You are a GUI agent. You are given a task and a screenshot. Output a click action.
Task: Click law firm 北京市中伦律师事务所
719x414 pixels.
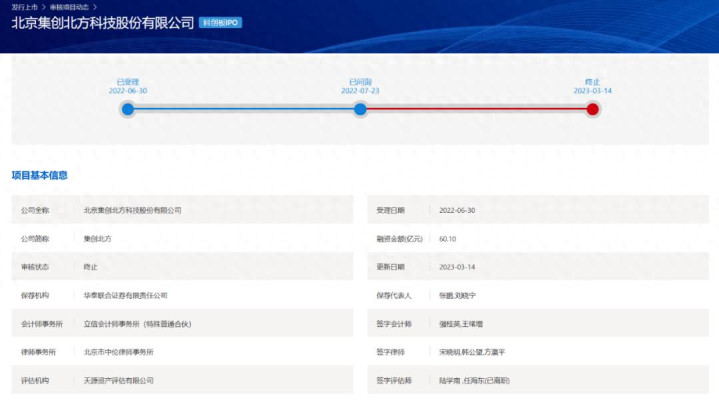[118, 352]
